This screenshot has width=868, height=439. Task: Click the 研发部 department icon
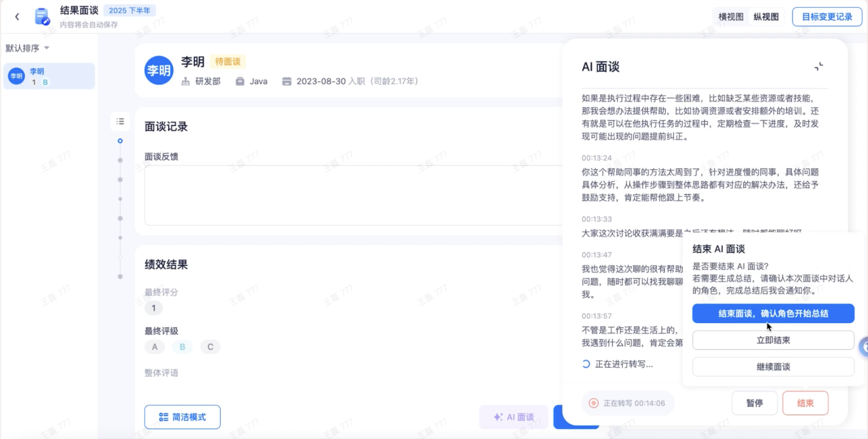(x=185, y=81)
